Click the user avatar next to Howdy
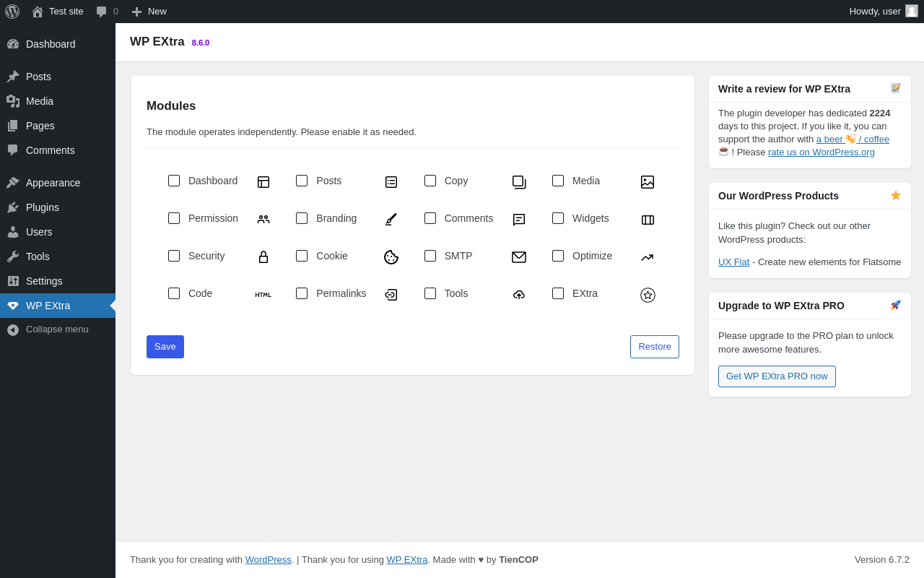Image resolution: width=924 pixels, height=578 pixels. [912, 11]
